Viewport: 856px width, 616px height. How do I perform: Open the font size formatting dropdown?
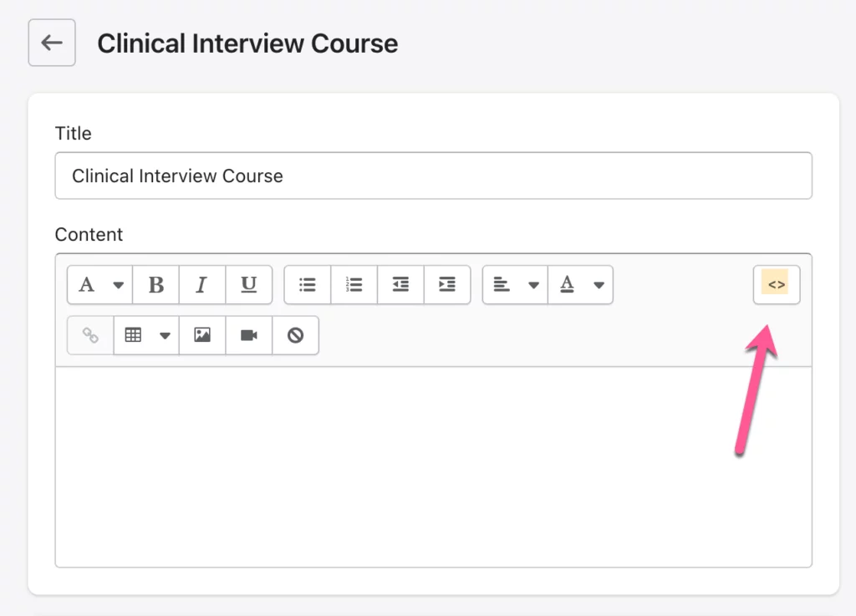pyautogui.click(x=100, y=284)
